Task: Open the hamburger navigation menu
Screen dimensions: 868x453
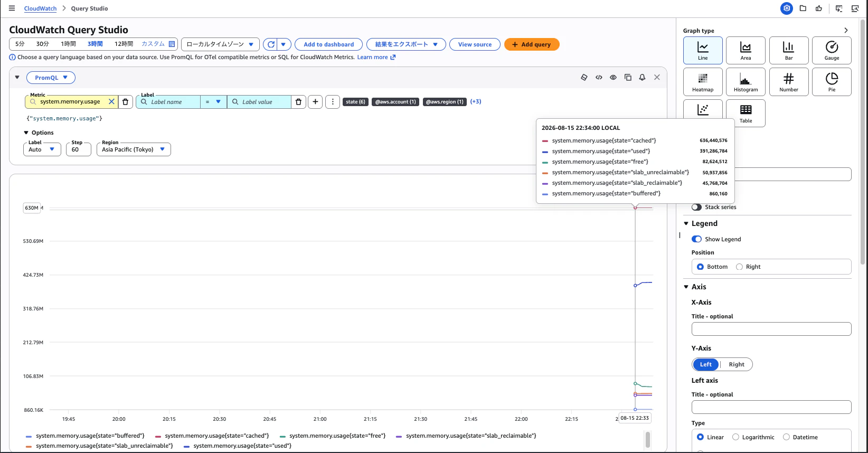Action: pos(12,8)
